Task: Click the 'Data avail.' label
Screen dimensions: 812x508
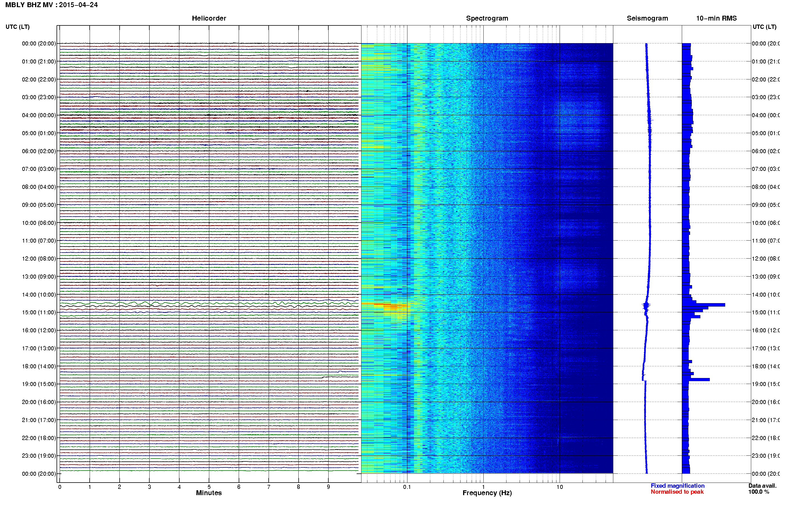Action: pyautogui.click(x=762, y=486)
